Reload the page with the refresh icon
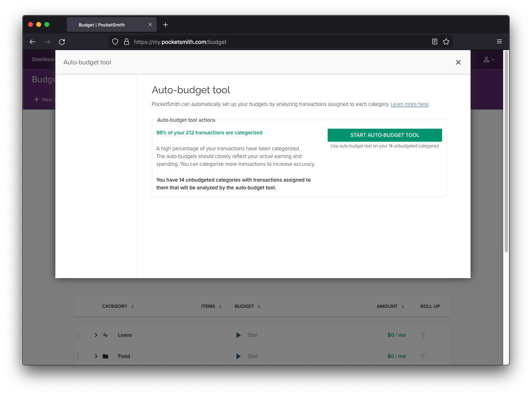 click(62, 41)
